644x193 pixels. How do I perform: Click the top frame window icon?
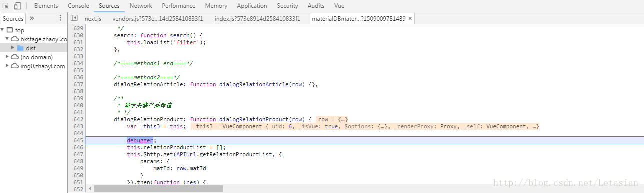point(10,30)
